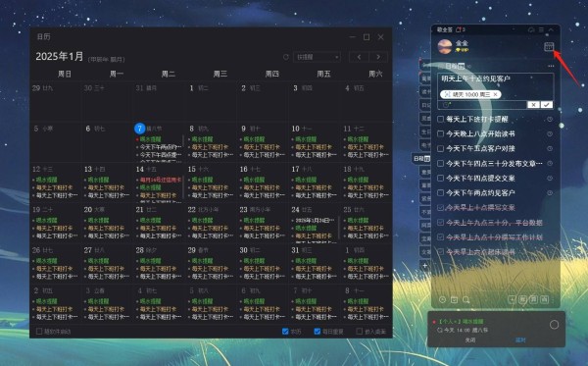Remove the 明天 10:00 周三 time tag

[495, 94]
